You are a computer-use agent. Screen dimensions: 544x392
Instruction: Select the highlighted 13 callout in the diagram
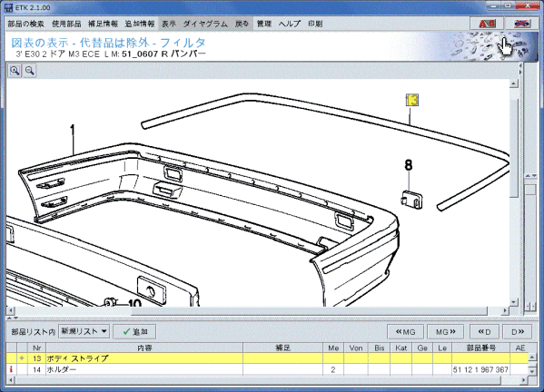[x=411, y=100]
